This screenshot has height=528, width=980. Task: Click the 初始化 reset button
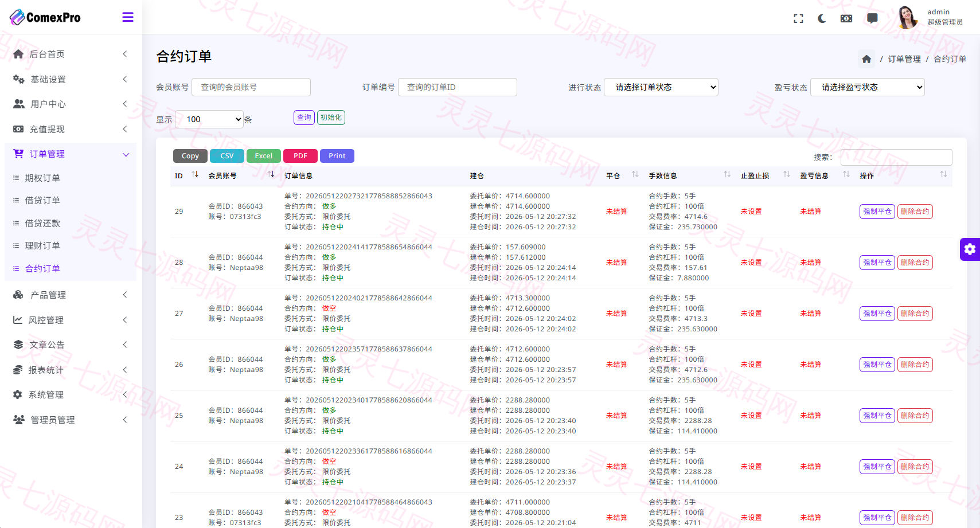coord(331,118)
